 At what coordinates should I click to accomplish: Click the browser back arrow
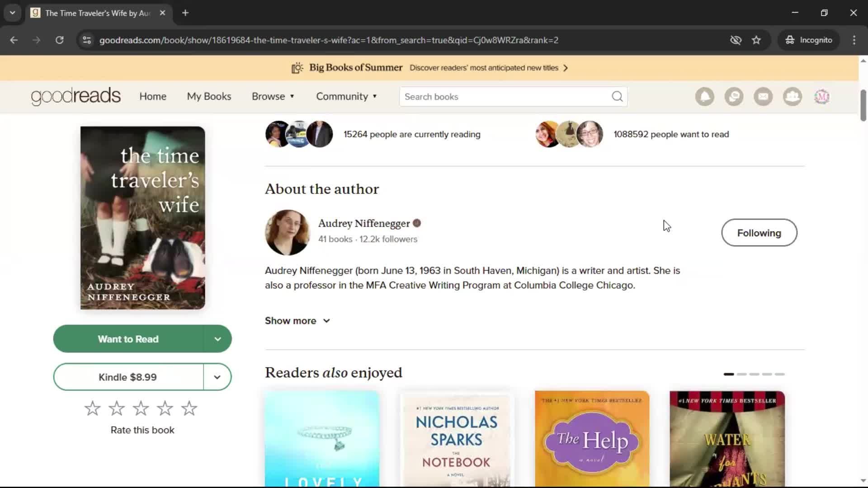pyautogui.click(x=14, y=40)
